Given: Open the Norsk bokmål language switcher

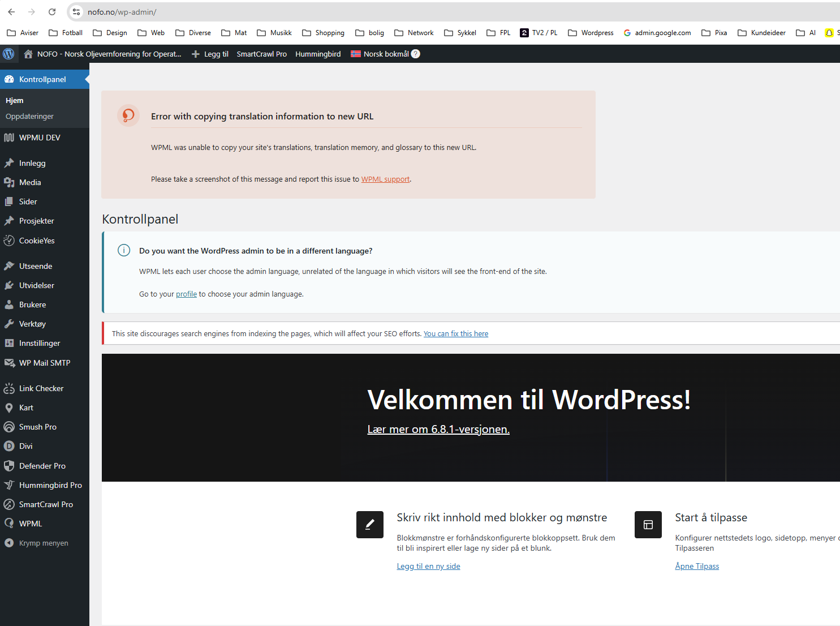Looking at the screenshot, I should tap(385, 54).
